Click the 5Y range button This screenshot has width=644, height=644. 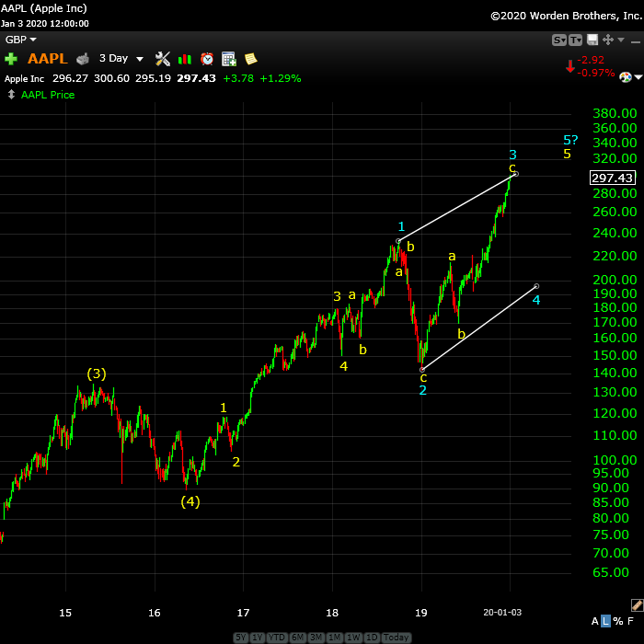click(x=241, y=637)
